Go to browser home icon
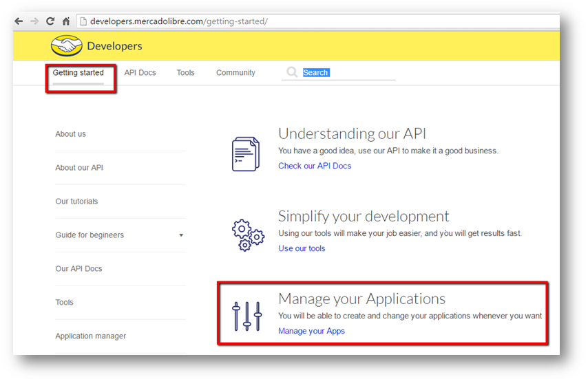Viewport: 588px width, 379px height. [66, 21]
